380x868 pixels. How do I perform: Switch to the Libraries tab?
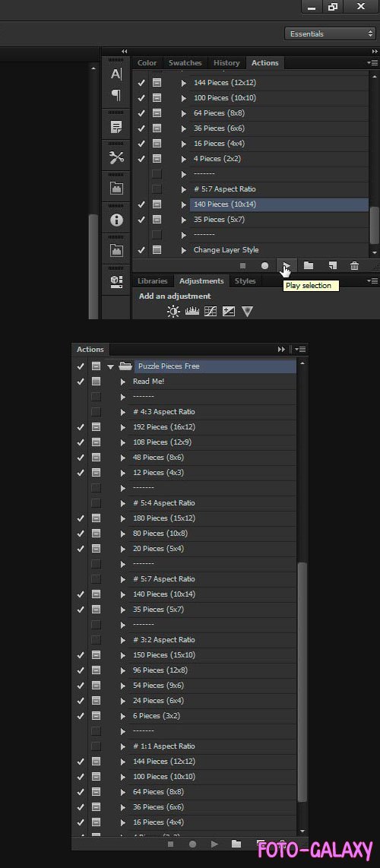153,281
